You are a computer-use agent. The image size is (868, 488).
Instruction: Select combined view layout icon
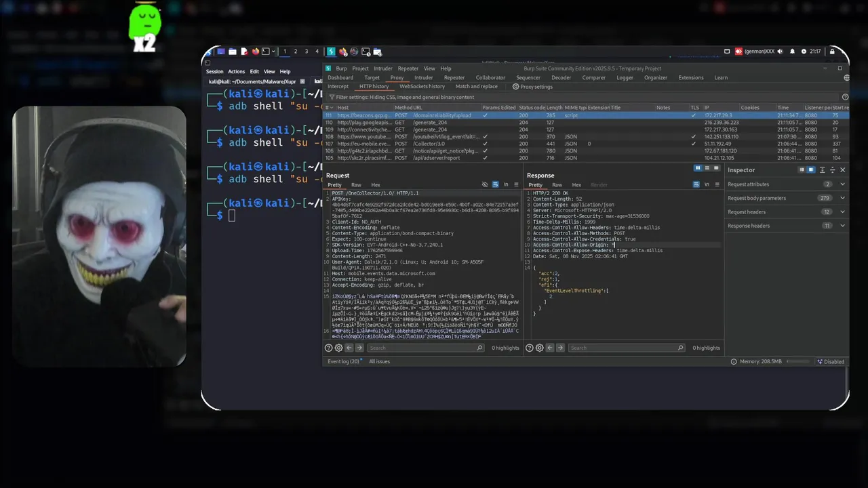coord(715,168)
